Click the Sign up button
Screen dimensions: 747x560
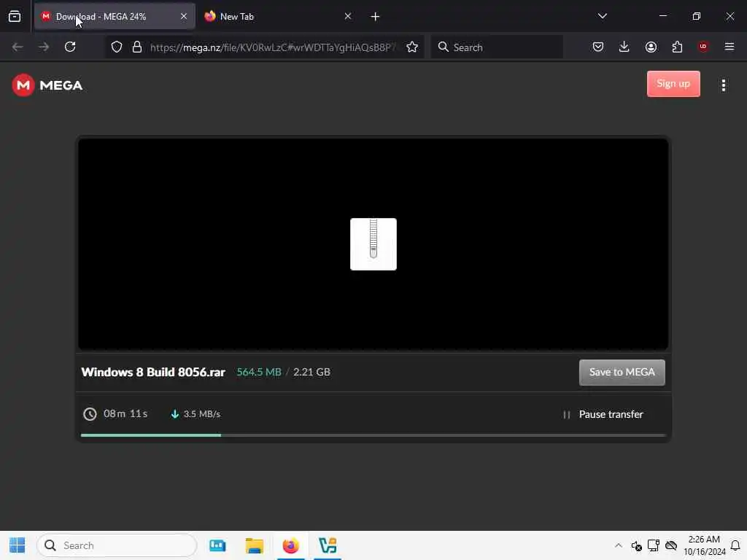pyautogui.click(x=673, y=84)
